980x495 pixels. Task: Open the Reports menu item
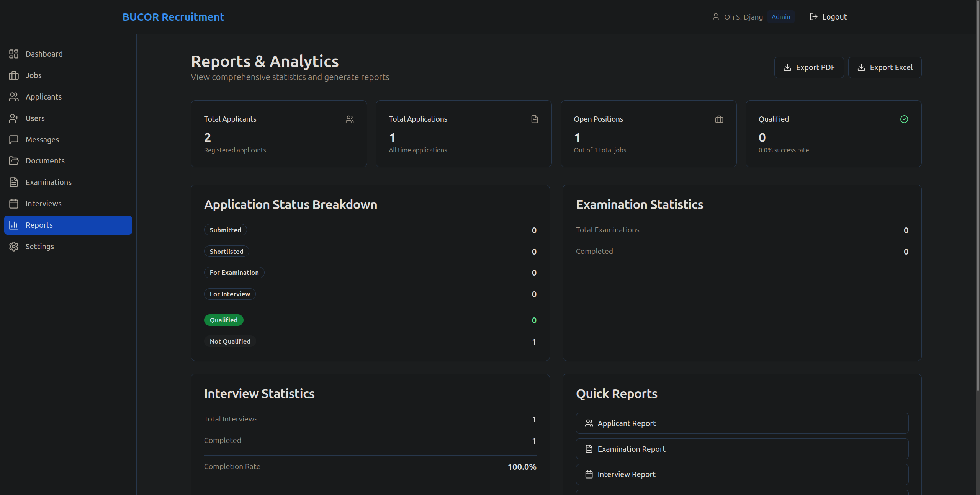click(x=68, y=225)
